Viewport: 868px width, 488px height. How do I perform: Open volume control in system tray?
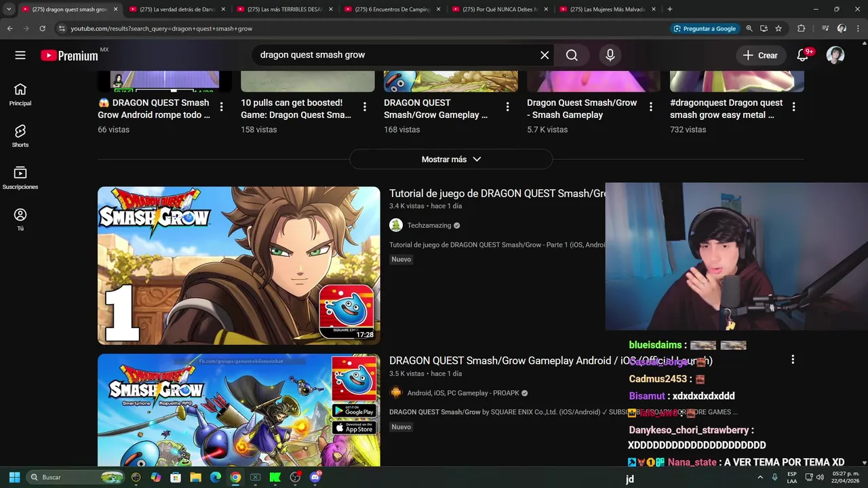coord(820,477)
